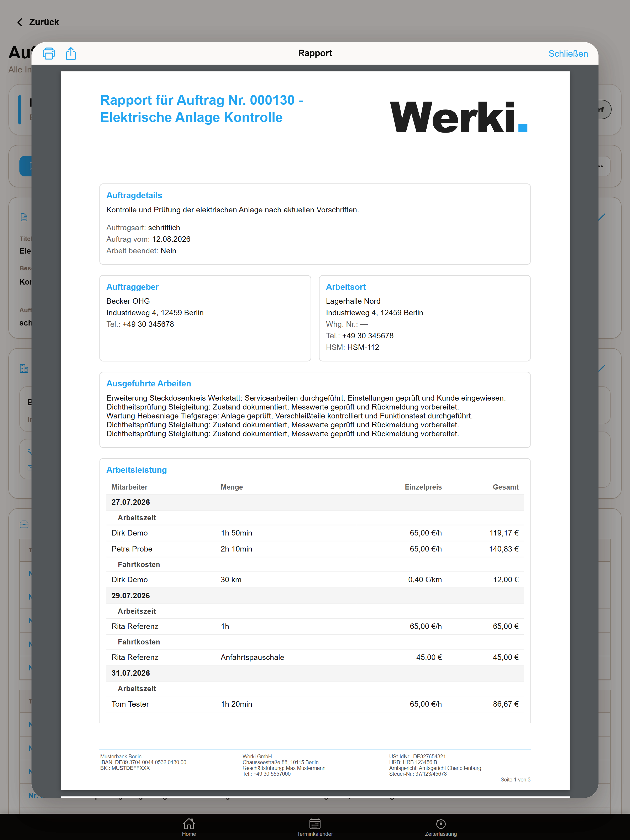This screenshot has height=840, width=630.
Task: Click the Seite 1 von 3 page indicator
Action: [x=515, y=780]
